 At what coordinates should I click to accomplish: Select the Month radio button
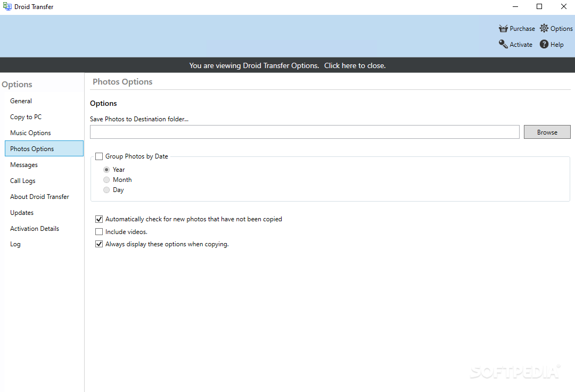coord(106,180)
